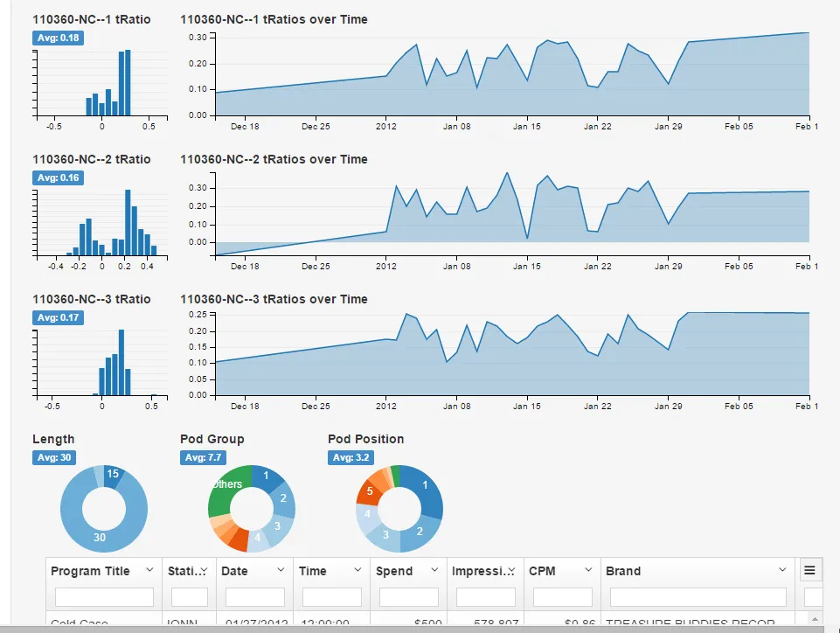The width and height of the screenshot is (840, 633).
Task: Select slice 2 in Pod Group donut
Action: (283, 498)
